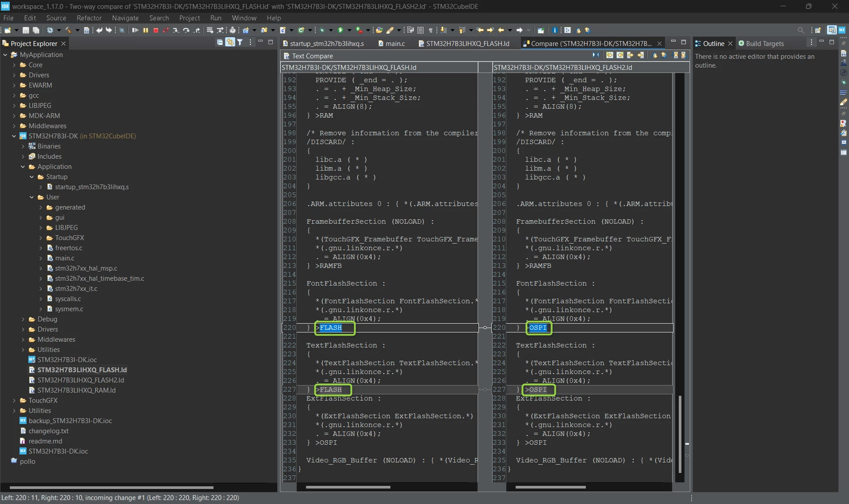Screen dimensions: 849x504
Task: Open the Project Explorer filter icon
Action: click(x=240, y=42)
